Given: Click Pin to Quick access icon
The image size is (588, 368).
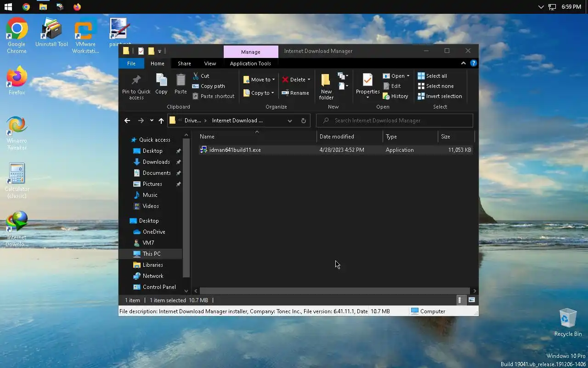Looking at the screenshot, I should [136, 80].
